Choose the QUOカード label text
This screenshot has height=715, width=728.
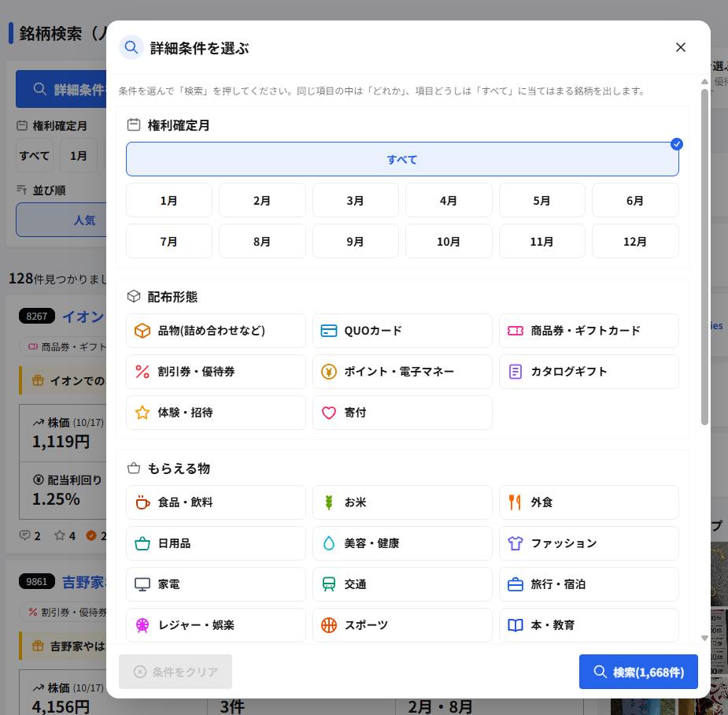click(x=373, y=331)
